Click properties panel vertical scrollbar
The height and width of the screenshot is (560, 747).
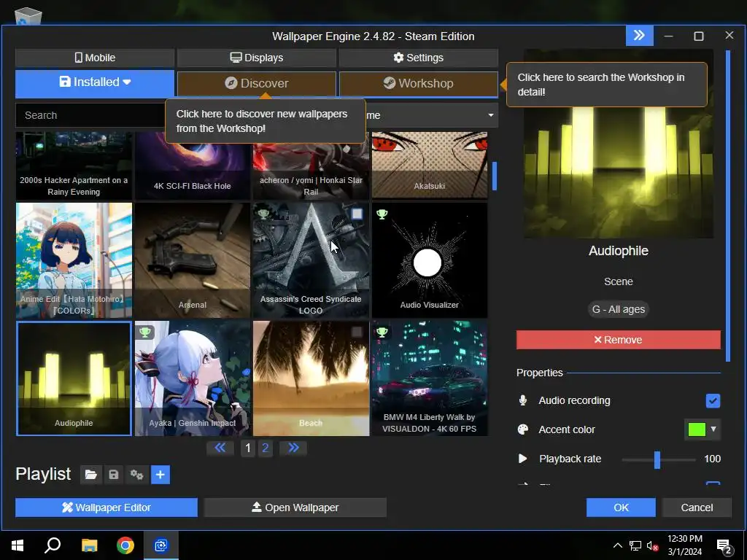coord(728,206)
